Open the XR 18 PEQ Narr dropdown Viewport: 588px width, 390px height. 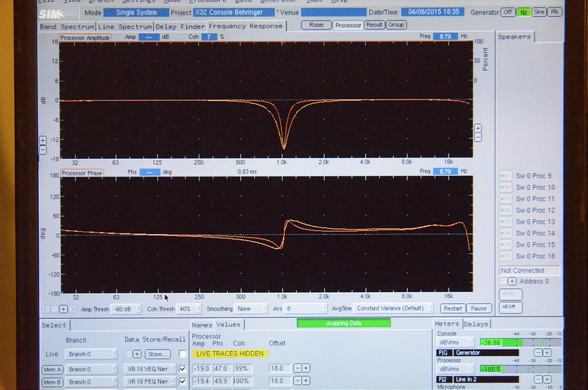pyautogui.click(x=150, y=381)
